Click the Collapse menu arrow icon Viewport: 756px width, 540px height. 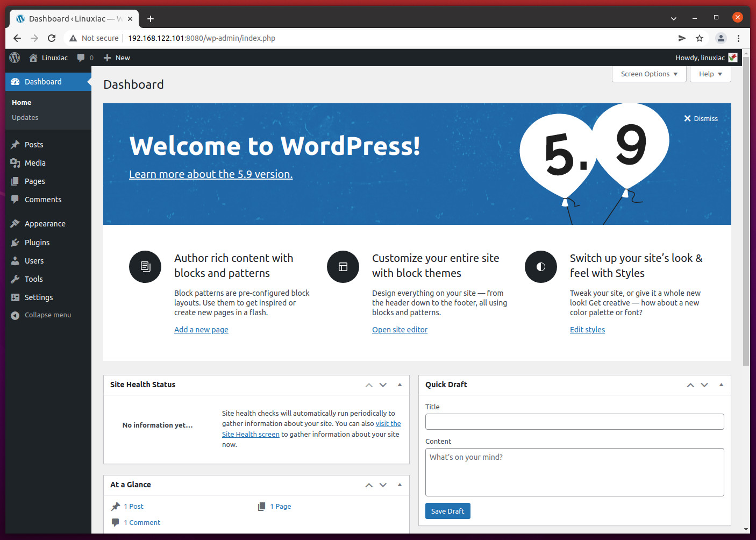[x=15, y=315]
